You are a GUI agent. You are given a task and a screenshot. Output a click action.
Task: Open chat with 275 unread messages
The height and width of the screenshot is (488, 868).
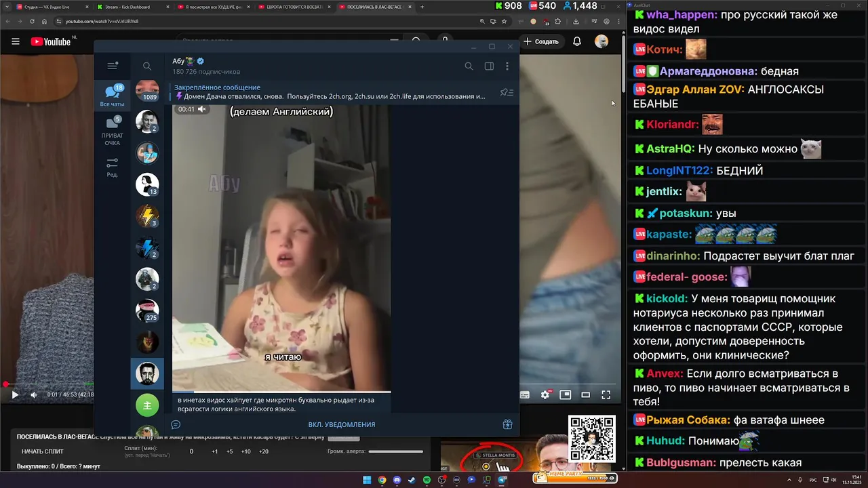[147, 310]
